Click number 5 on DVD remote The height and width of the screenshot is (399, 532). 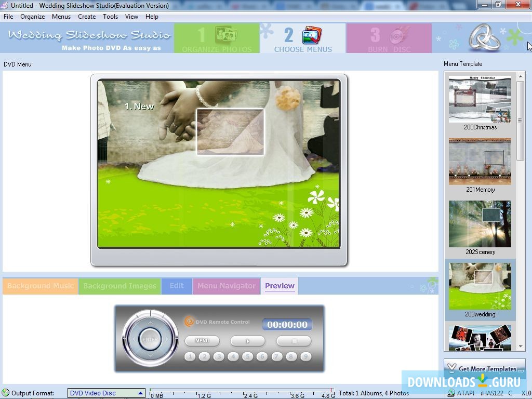point(248,356)
